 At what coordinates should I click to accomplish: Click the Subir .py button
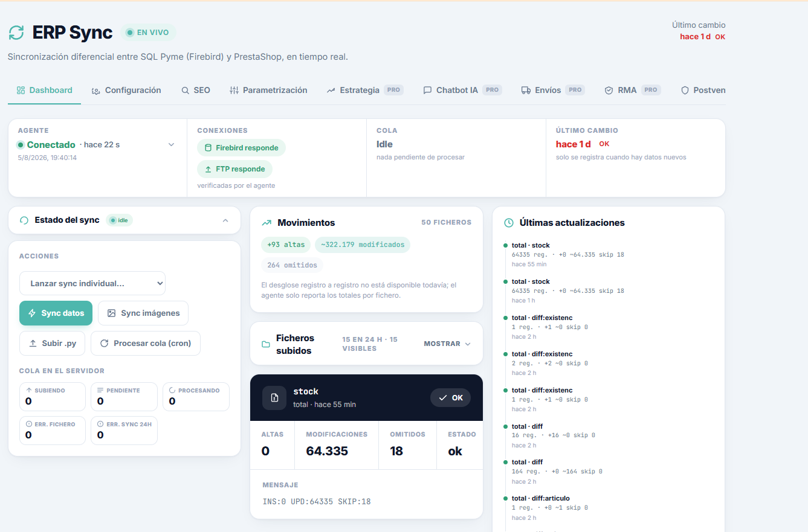click(53, 344)
